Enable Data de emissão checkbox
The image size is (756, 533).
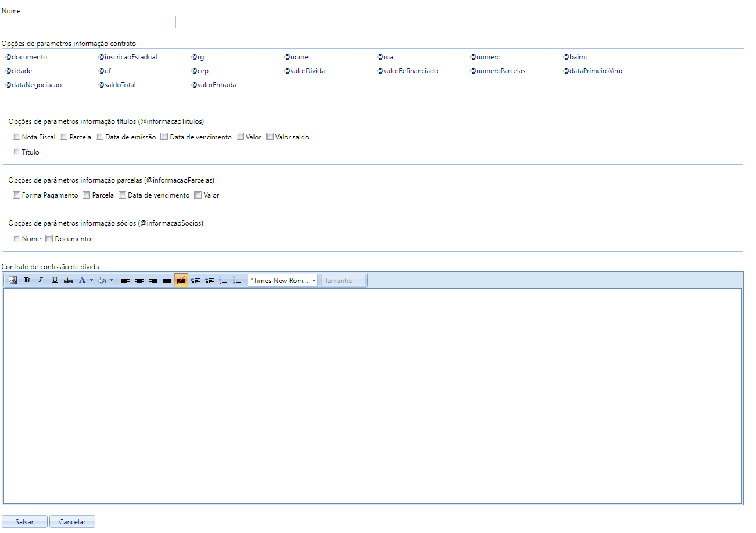[x=100, y=137]
